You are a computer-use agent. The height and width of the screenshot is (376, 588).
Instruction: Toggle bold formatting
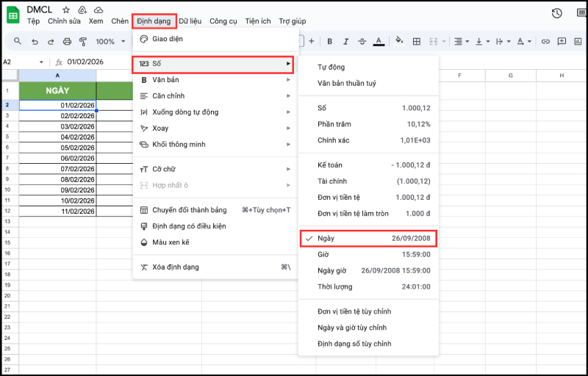point(329,42)
